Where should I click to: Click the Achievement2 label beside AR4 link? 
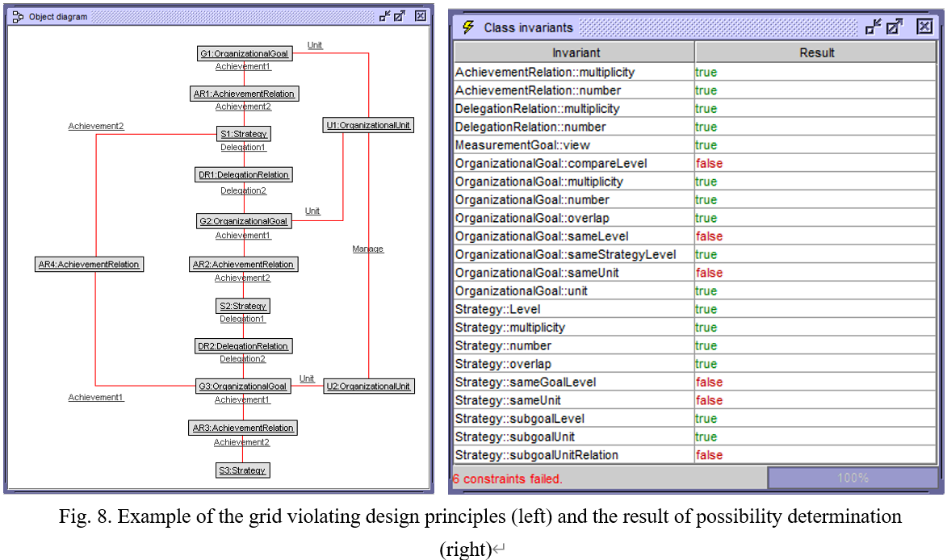click(x=95, y=126)
